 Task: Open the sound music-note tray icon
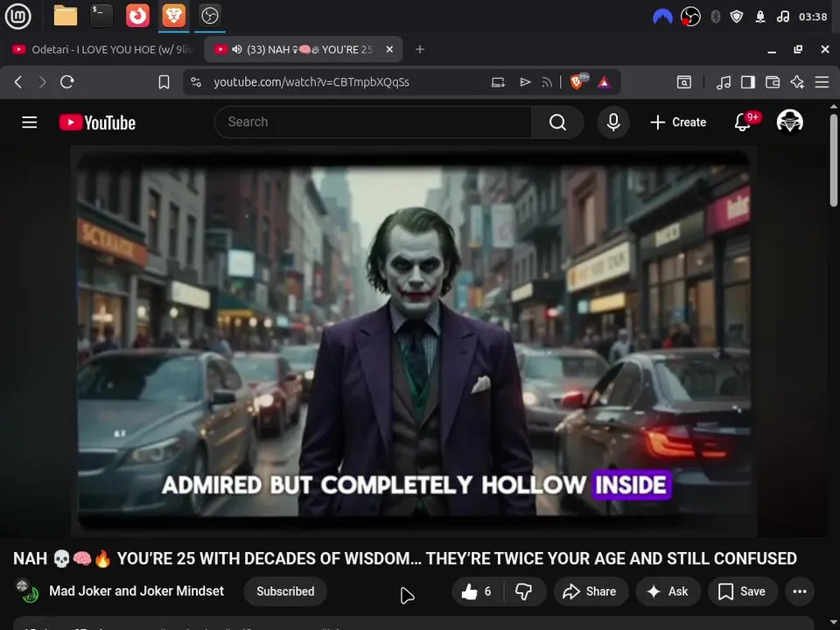pyautogui.click(x=782, y=17)
